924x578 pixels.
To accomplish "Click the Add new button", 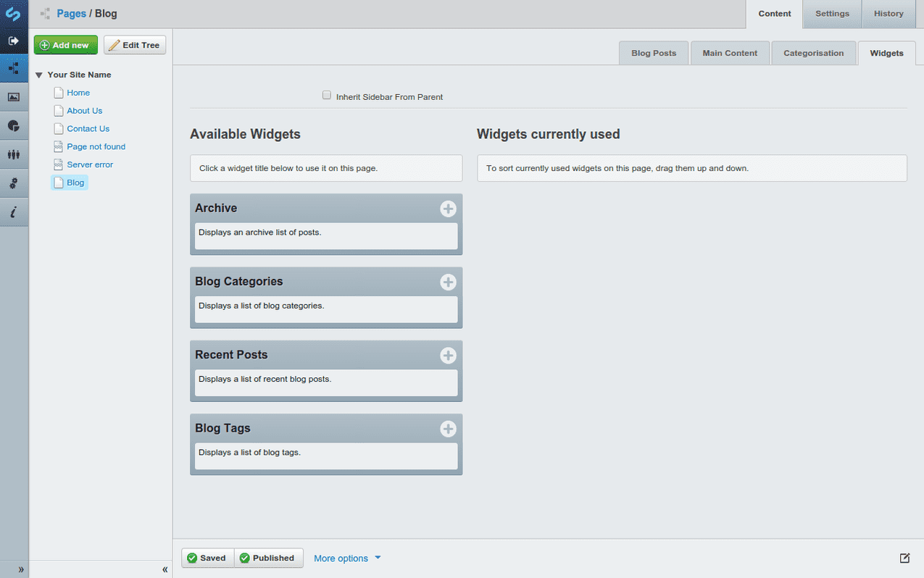I will coord(65,44).
